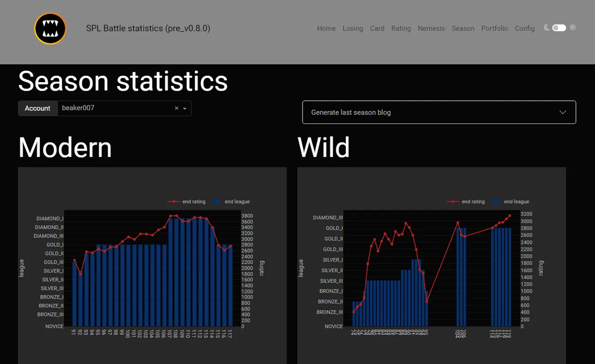Click the Account label
595x364 pixels.
tap(38, 108)
